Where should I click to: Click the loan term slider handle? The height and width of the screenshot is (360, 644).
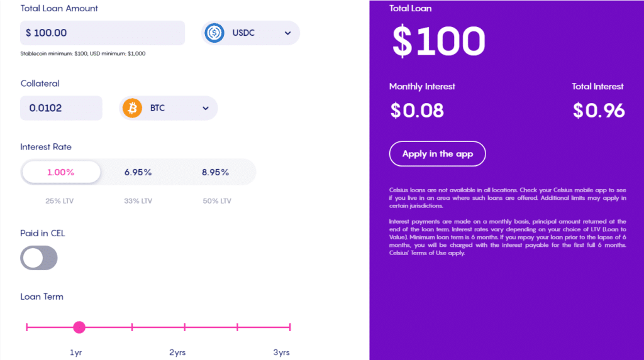click(x=79, y=327)
